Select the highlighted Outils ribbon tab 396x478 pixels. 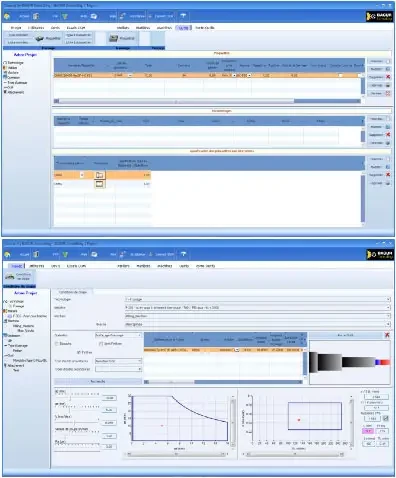[x=184, y=28]
